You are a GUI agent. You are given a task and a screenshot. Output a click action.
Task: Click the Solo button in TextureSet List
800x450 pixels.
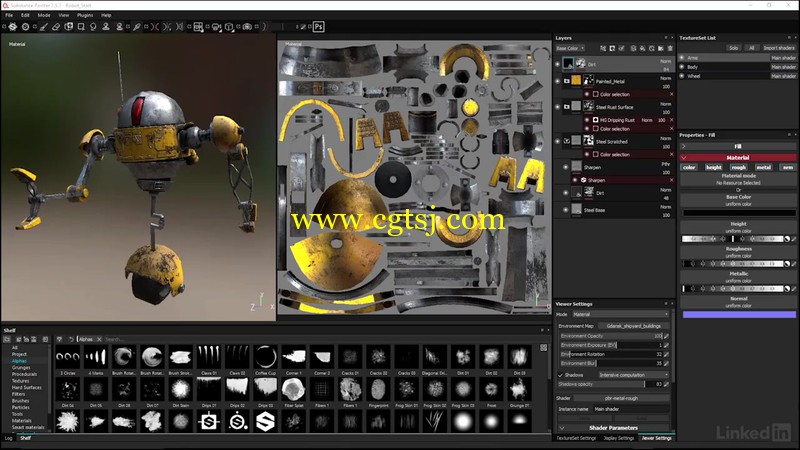734,48
